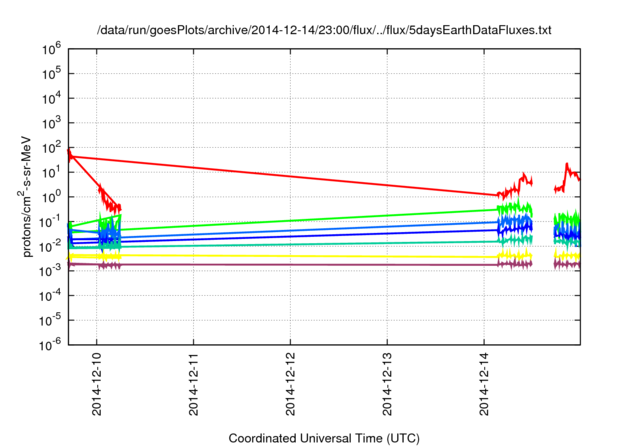Click the 10^-3 y-axis tick label
This screenshot has height=448, width=640.
(51, 271)
